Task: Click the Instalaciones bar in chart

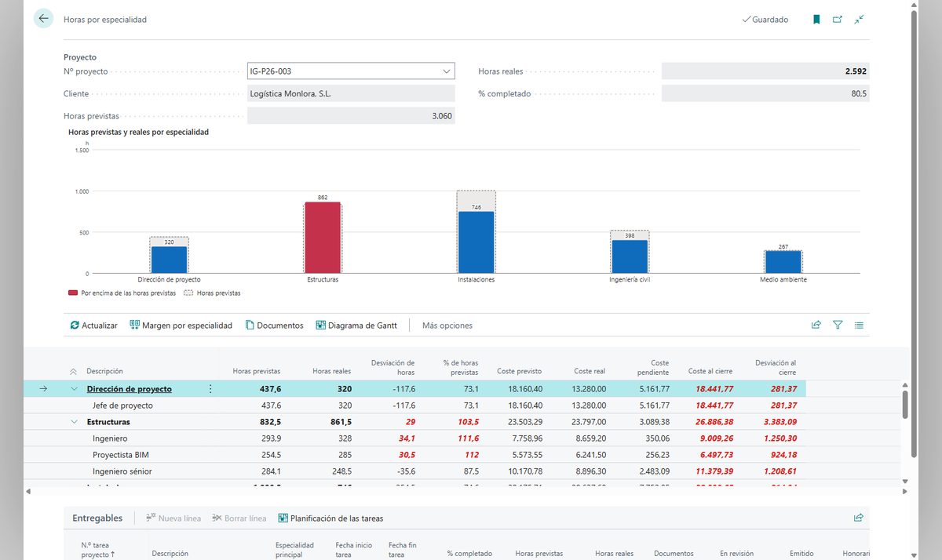Action: coord(476,242)
